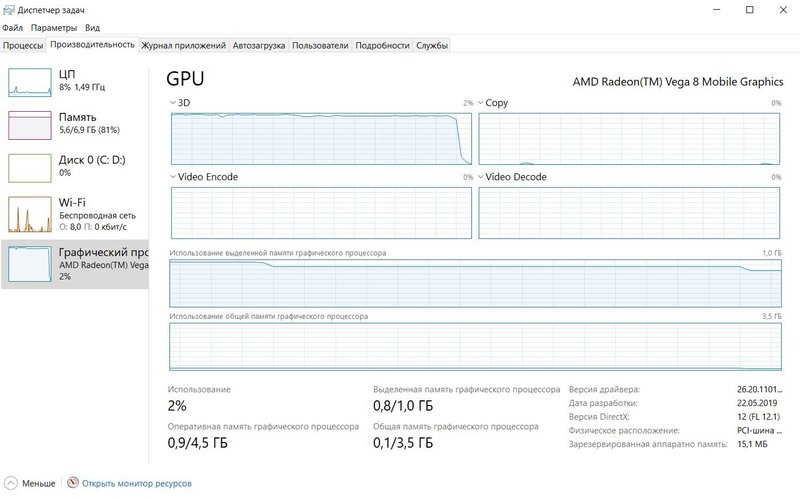Open the Вид menu

coord(92,28)
